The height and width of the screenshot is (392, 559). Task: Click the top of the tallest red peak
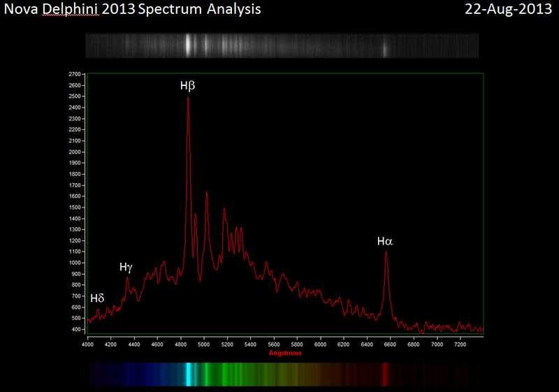point(188,98)
